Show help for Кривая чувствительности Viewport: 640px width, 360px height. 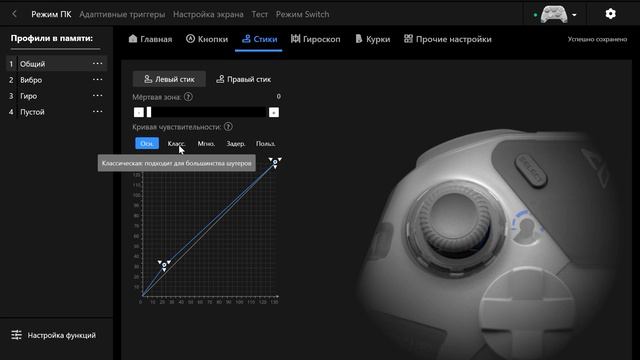pos(228,127)
